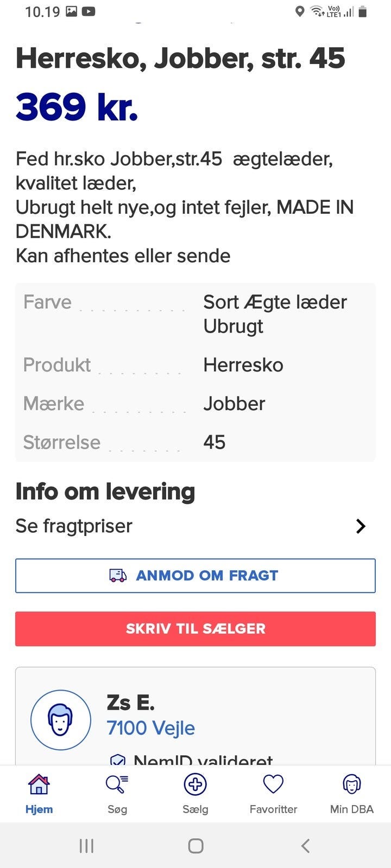Open Android recent apps button
Image resolution: width=391 pixels, height=868 pixels.
coord(86,845)
